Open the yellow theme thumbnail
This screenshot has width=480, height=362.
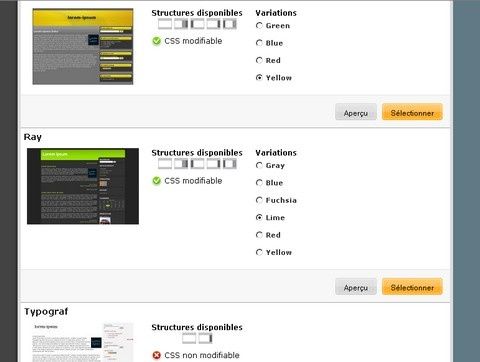point(83,46)
